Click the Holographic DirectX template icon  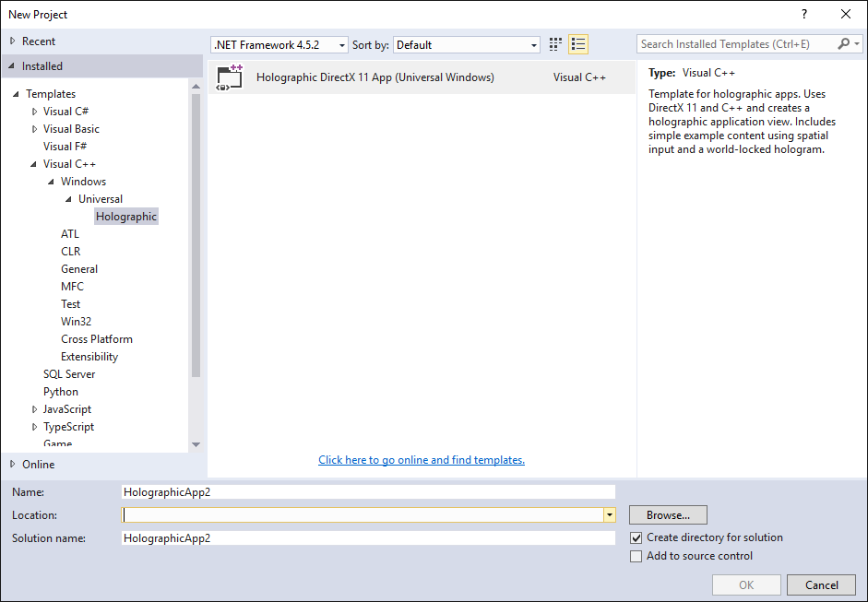230,77
